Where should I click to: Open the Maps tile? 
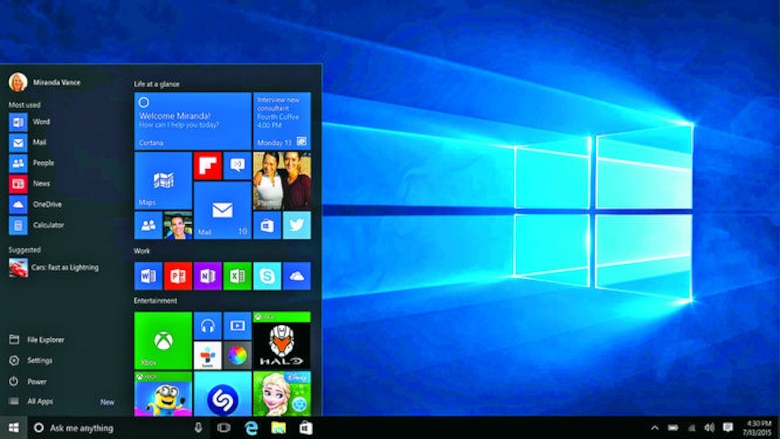[x=163, y=180]
